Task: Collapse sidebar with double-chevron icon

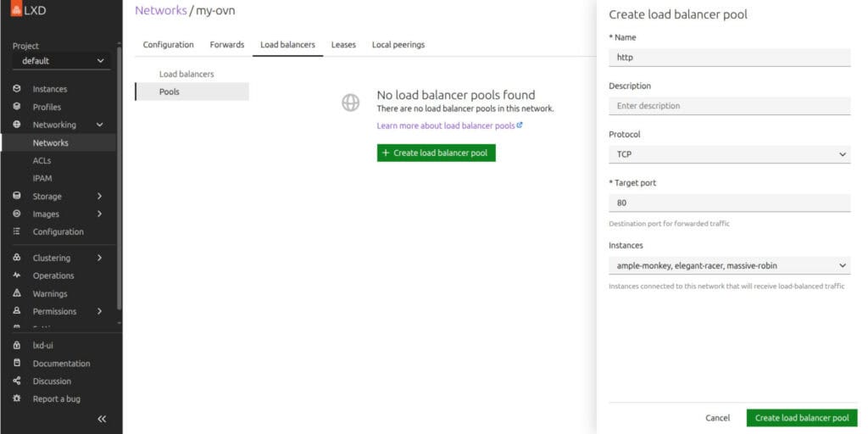Action: pyautogui.click(x=102, y=419)
